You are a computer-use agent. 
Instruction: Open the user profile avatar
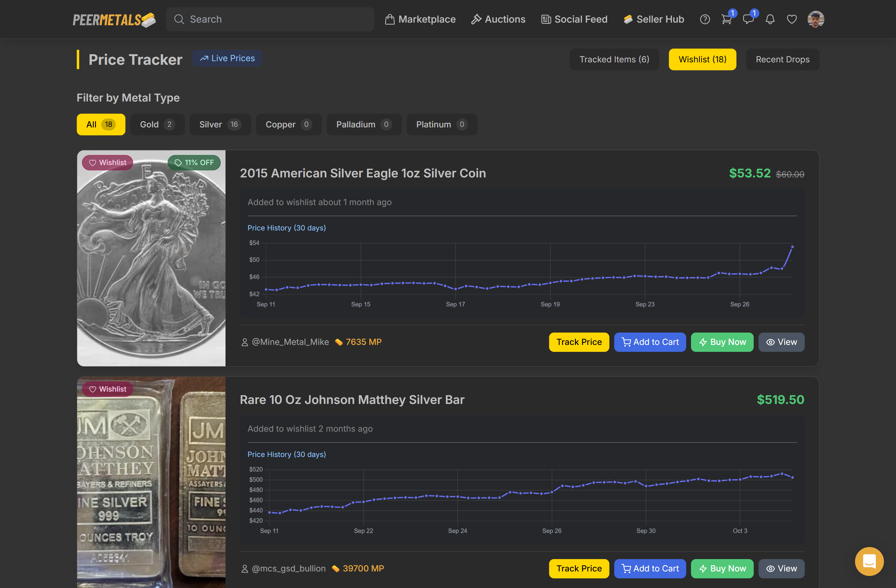click(x=816, y=19)
